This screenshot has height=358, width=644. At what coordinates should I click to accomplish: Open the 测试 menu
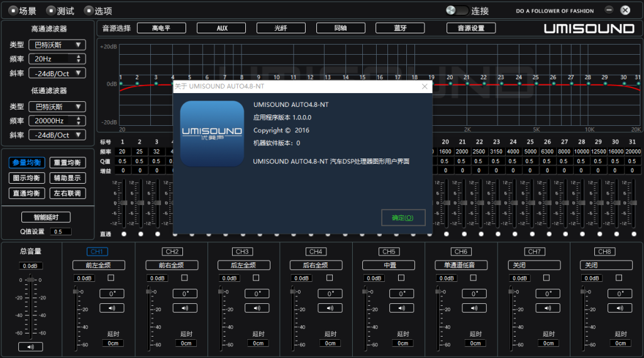pyautogui.click(x=61, y=11)
